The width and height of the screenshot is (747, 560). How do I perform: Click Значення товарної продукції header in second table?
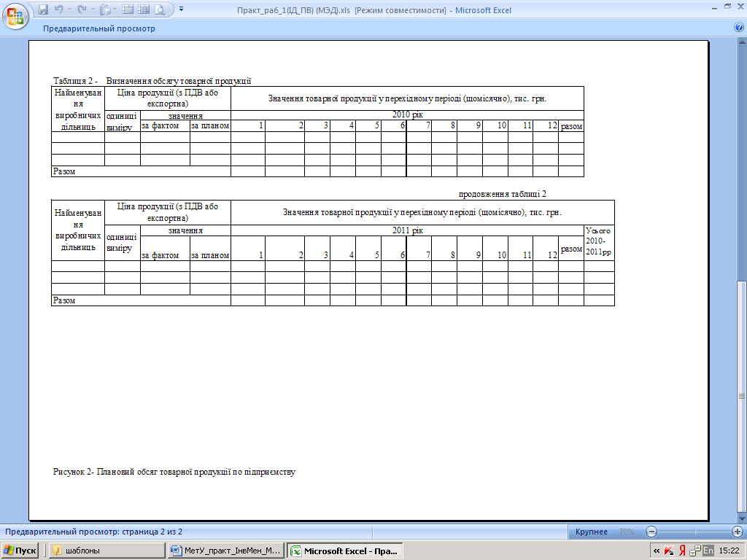(x=422, y=212)
